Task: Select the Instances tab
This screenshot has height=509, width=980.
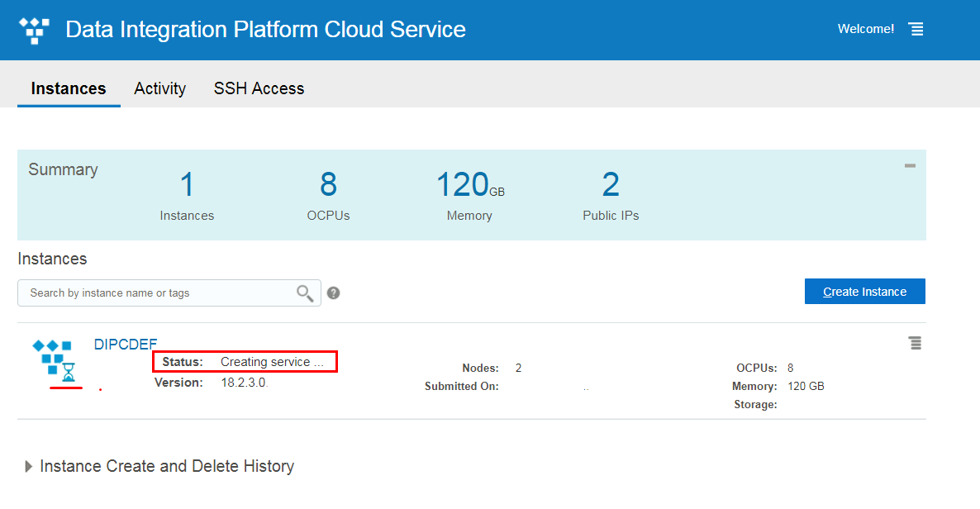Action: (69, 88)
